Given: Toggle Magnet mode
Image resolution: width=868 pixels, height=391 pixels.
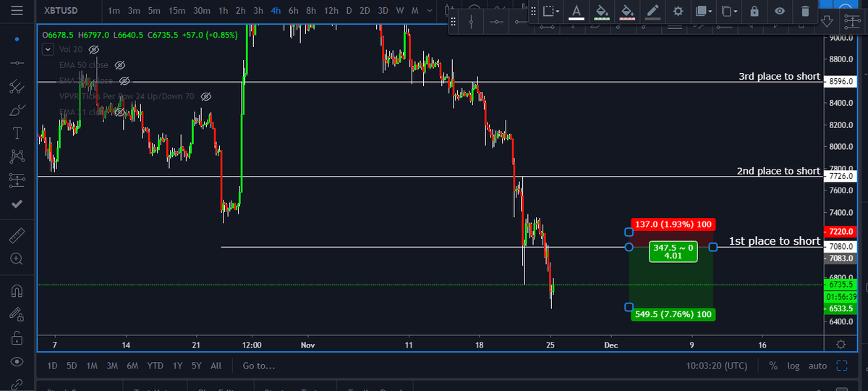Looking at the screenshot, I should [17, 291].
